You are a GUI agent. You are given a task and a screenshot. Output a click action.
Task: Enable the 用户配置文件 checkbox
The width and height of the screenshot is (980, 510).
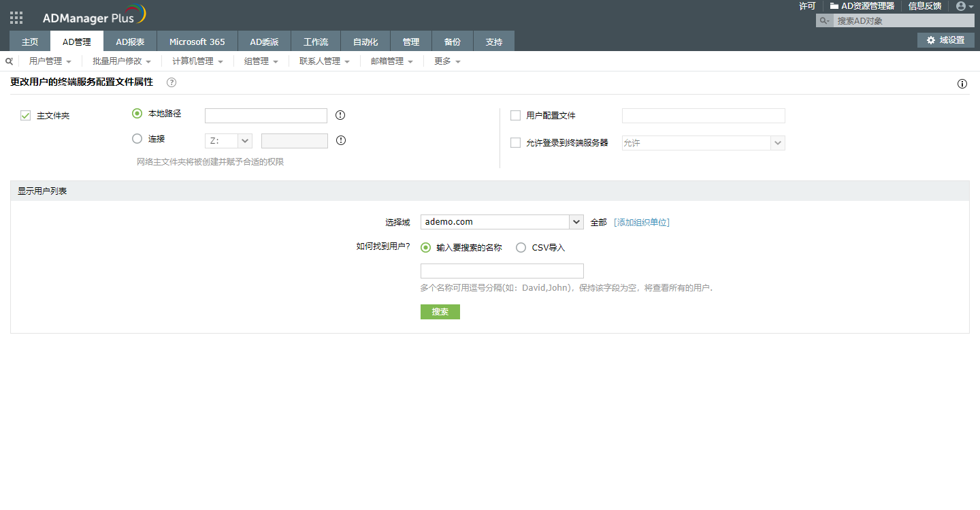pos(515,116)
